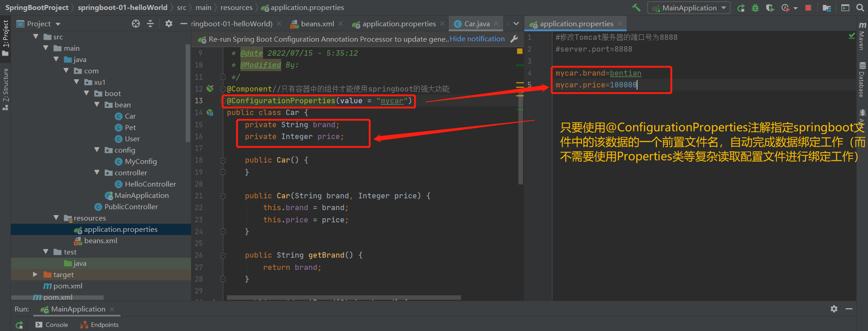Run MainApplication with coverage shield icon
Screen dimensions: 868x331
(769, 8)
